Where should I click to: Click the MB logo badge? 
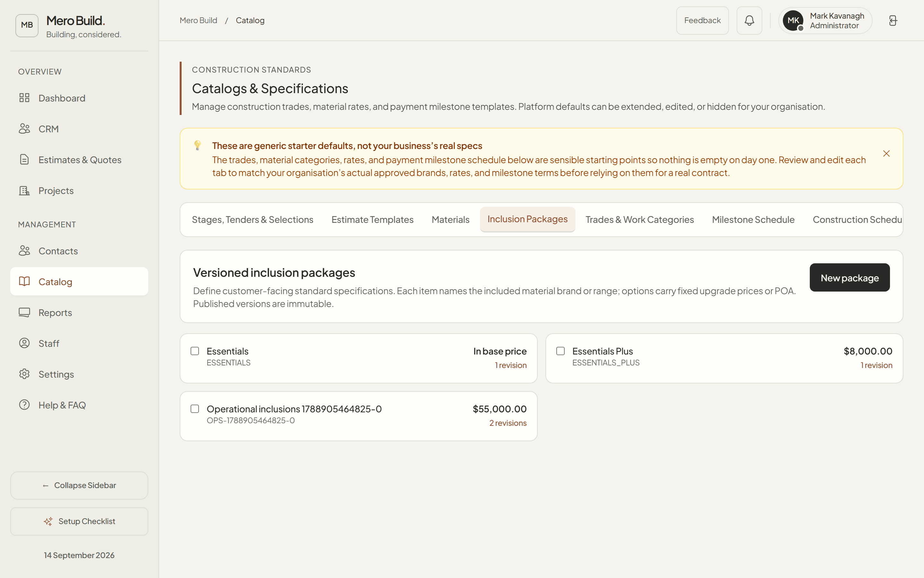tap(27, 25)
